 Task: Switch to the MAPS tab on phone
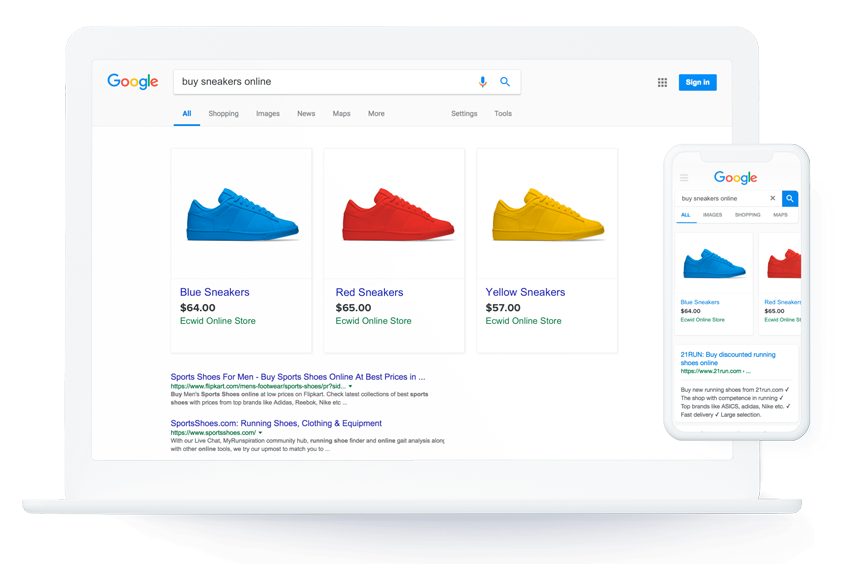point(780,215)
